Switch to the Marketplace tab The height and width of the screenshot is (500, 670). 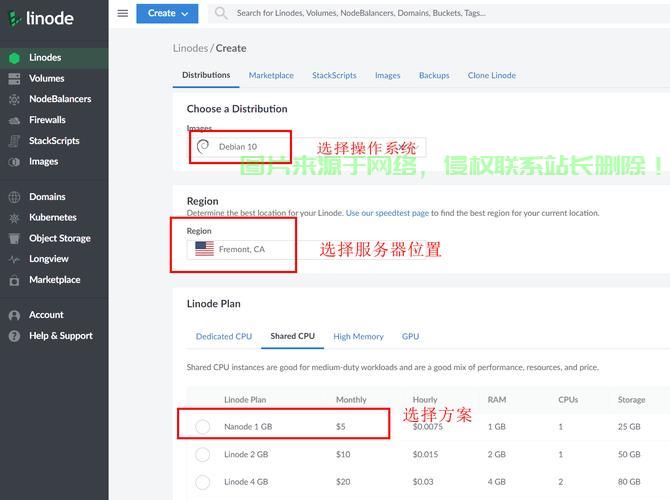[271, 76]
